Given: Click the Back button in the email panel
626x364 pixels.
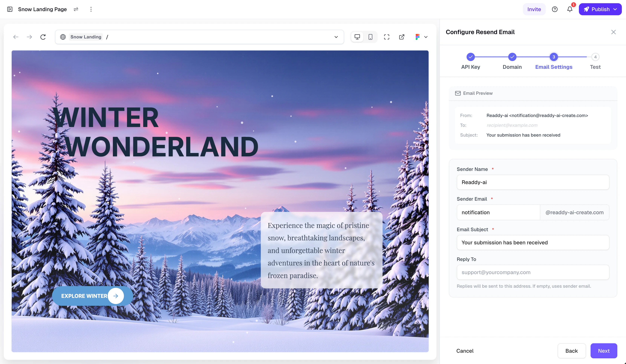Looking at the screenshot, I should (572, 351).
